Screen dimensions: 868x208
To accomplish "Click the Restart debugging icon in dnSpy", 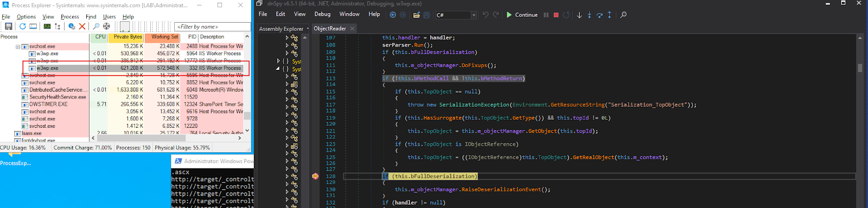I will (566, 15).
